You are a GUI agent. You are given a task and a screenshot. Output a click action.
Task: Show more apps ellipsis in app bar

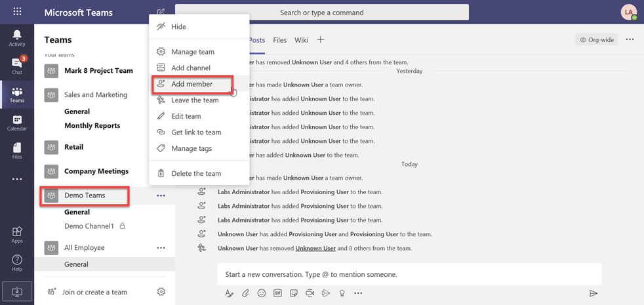pyautogui.click(x=17, y=179)
